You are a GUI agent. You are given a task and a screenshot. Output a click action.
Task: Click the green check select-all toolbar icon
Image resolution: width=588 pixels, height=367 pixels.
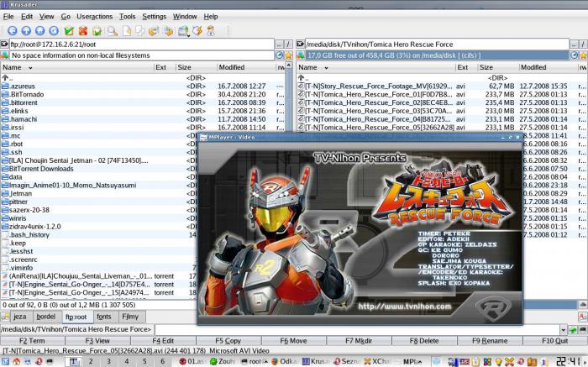click(x=69, y=31)
